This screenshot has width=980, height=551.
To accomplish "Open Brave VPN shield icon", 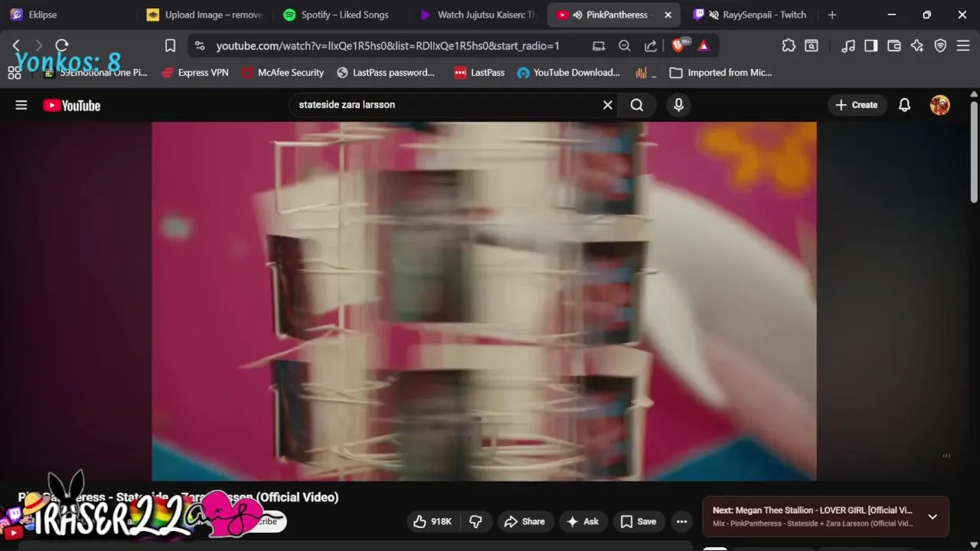I will [940, 46].
